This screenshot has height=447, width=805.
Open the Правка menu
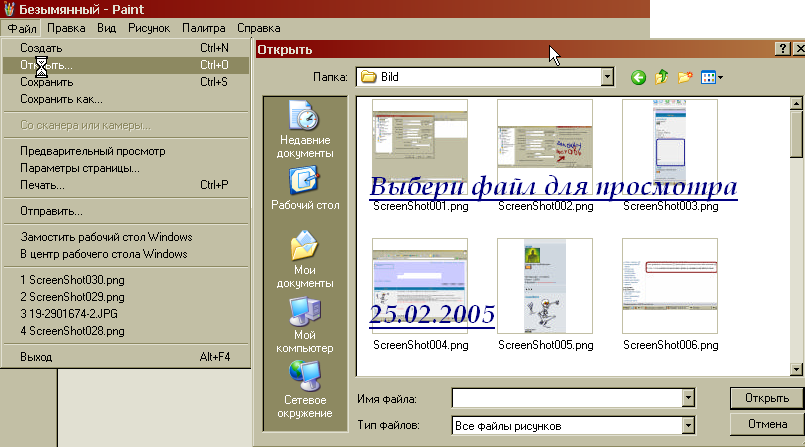point(66,28)
